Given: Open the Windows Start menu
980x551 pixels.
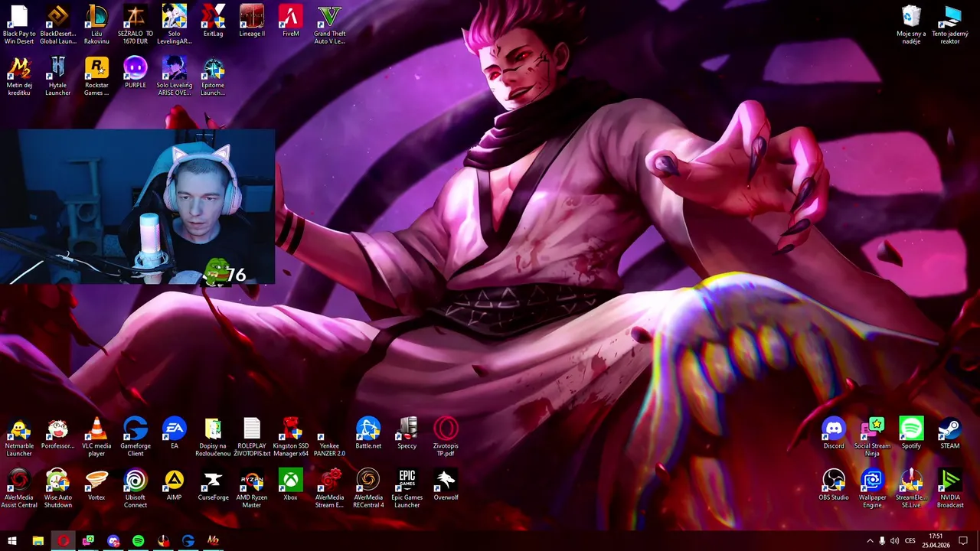Looking at the screenshot, I should pos(12,541).
